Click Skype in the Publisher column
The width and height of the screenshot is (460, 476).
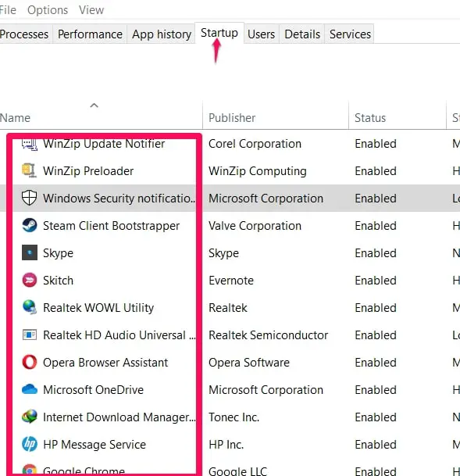223,253
